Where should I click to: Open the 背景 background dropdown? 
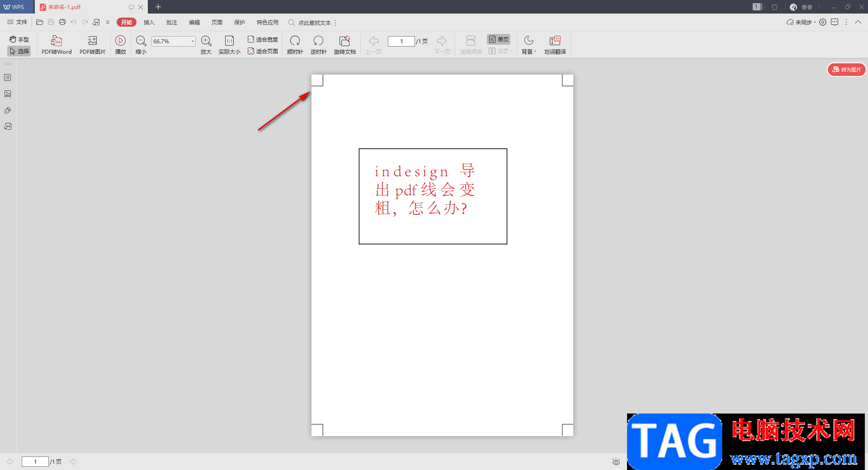tap(529, 45)
